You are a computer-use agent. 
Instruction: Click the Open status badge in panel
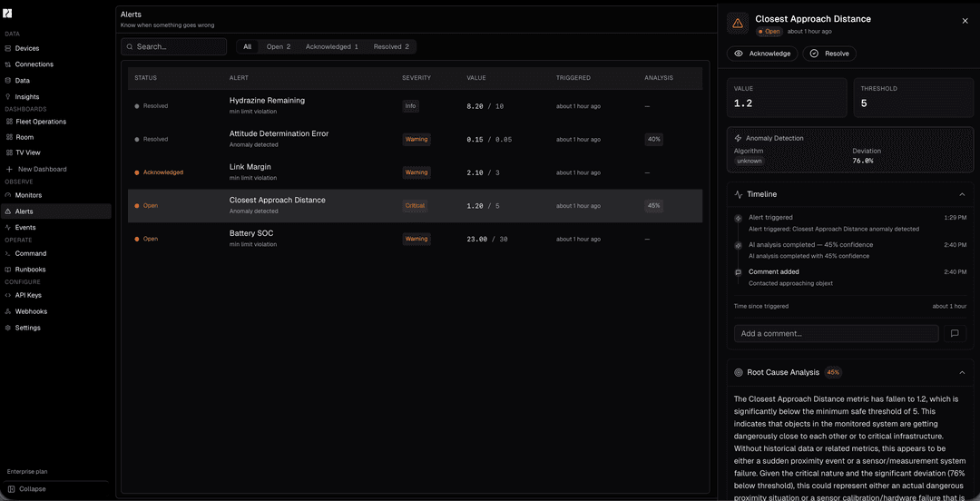click(769, 31)
